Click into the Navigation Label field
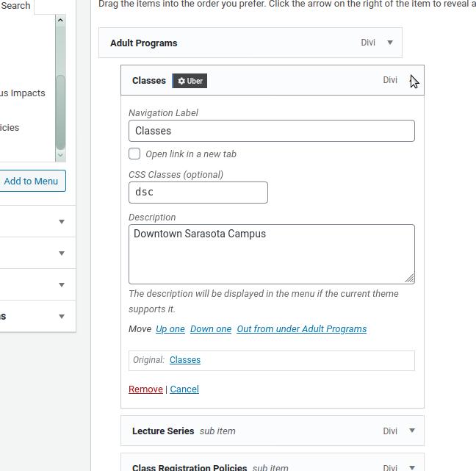This screenshot has width=476, height=471. 272,131
